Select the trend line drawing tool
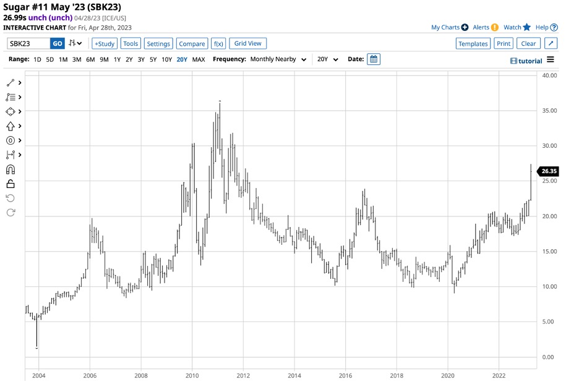This screenshot has height=392, width=579. click(11, 83)
